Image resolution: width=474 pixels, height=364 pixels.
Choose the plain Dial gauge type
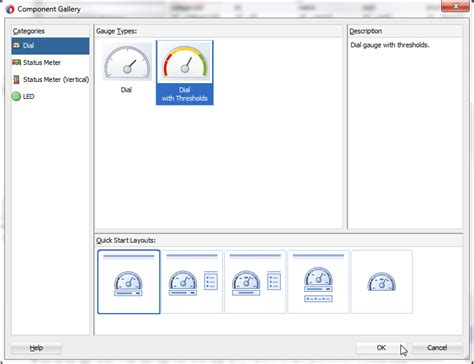(x=127, y=68)
